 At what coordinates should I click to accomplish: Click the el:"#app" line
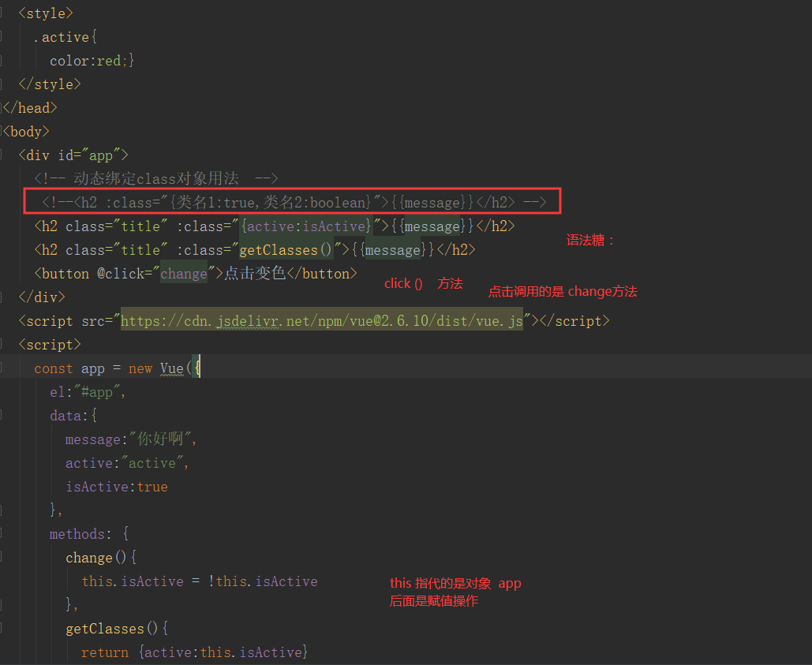pos(88,392)
